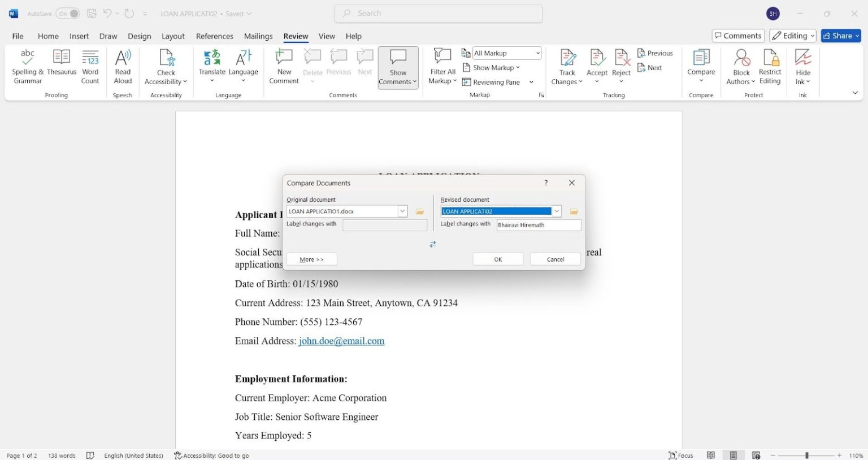Click the original Label changes with field
Screen dimensions: 868x460
pyautogui.click(x=385, y=224)
